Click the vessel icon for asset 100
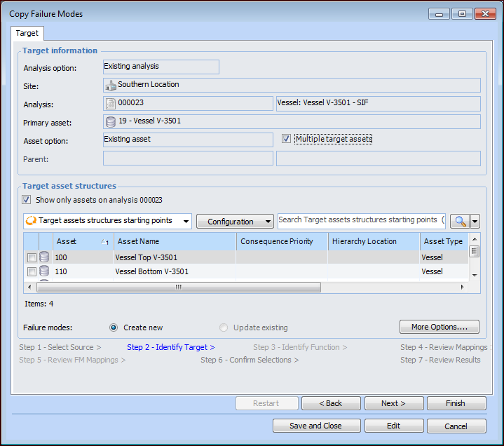Screen dimensions: 504x446 click(44, 257)
